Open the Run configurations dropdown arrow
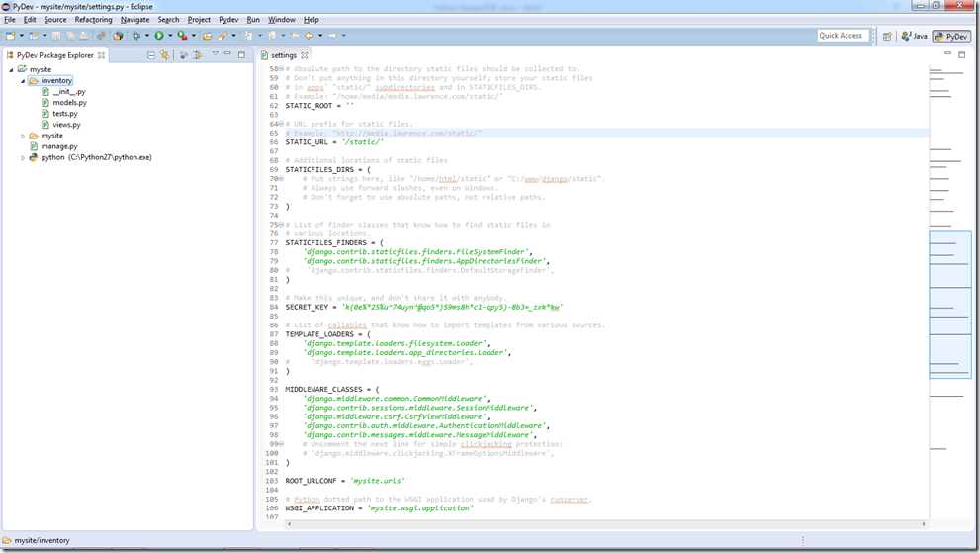 (170, 36)
